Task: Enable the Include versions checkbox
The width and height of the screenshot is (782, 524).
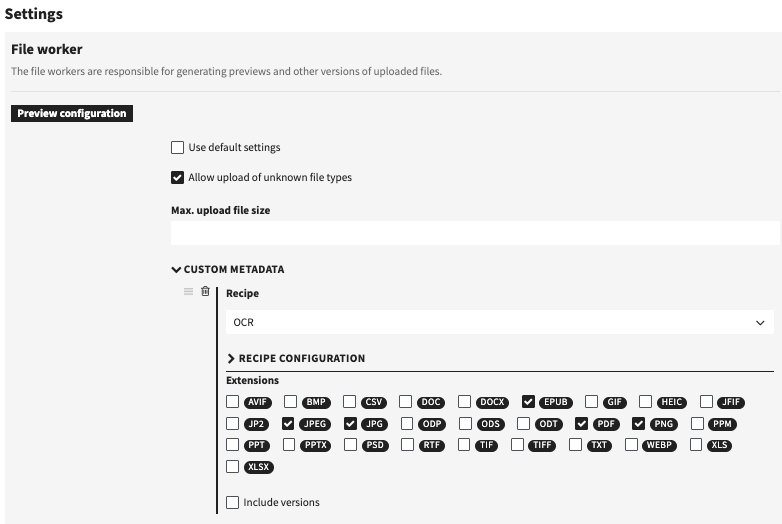Action: coord(233,502)
